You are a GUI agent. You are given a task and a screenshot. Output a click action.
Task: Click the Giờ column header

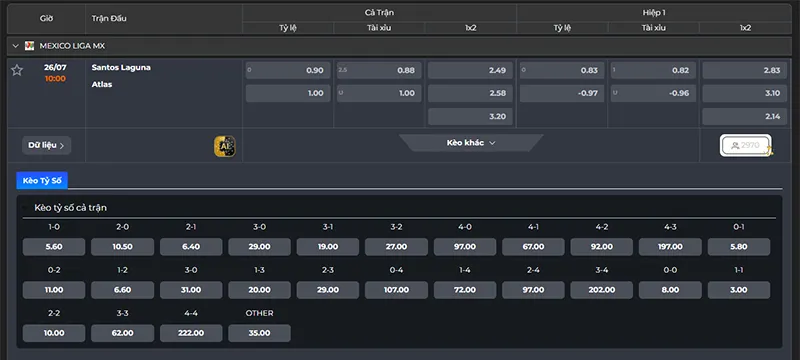pyautogui.click(x=46, y=18)
